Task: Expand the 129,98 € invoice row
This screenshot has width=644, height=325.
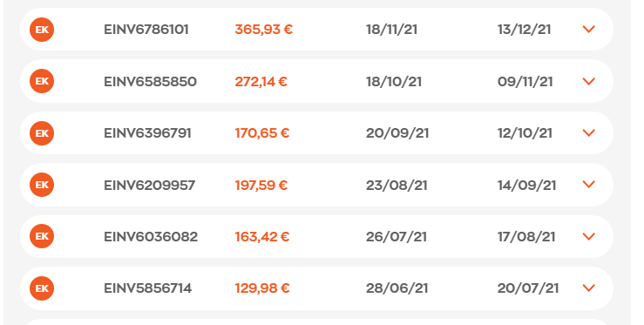Action: tap(589, 288)
